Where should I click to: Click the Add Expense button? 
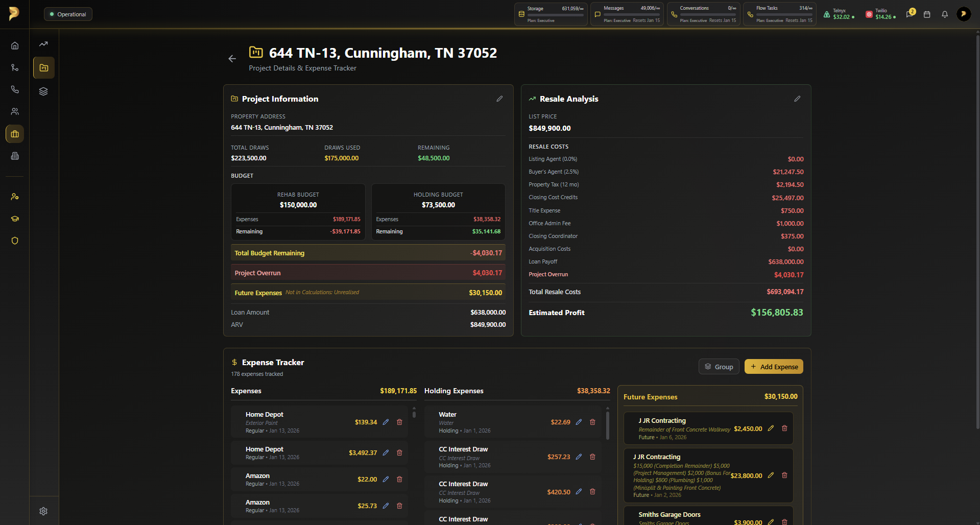[x=774, y=367]
